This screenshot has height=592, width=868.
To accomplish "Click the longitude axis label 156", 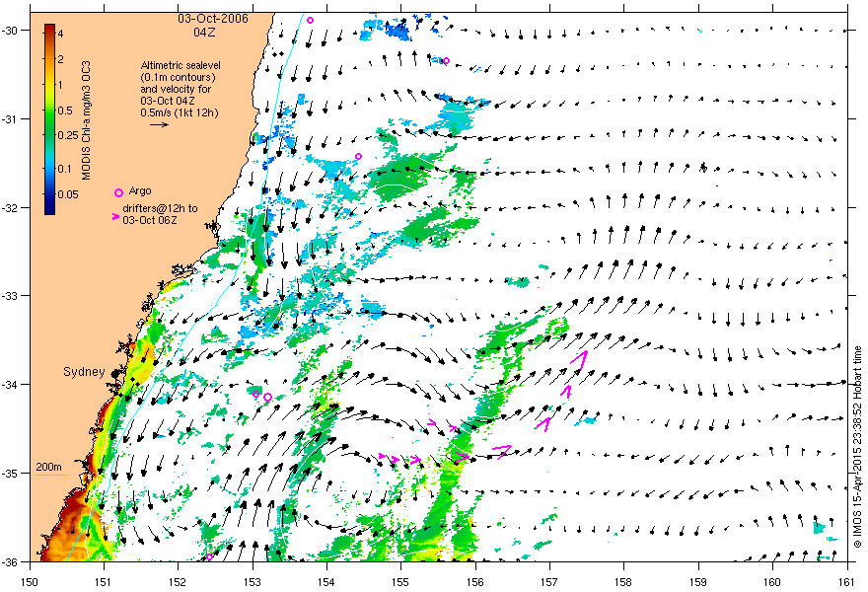I will [x=475, y=582].
